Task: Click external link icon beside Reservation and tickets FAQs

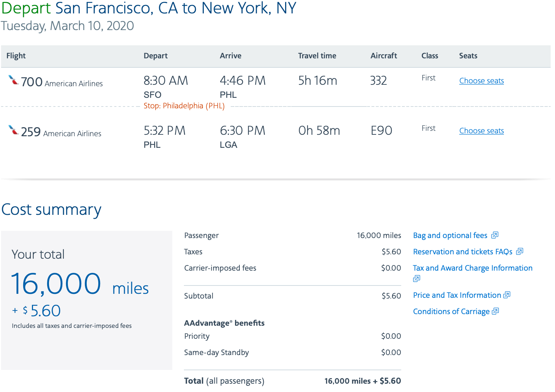Action: click(520, 251)
